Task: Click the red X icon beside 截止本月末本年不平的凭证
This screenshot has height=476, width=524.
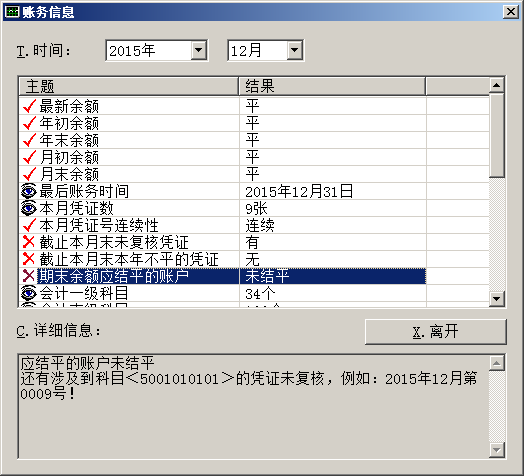Action: [x=29, y=259]
